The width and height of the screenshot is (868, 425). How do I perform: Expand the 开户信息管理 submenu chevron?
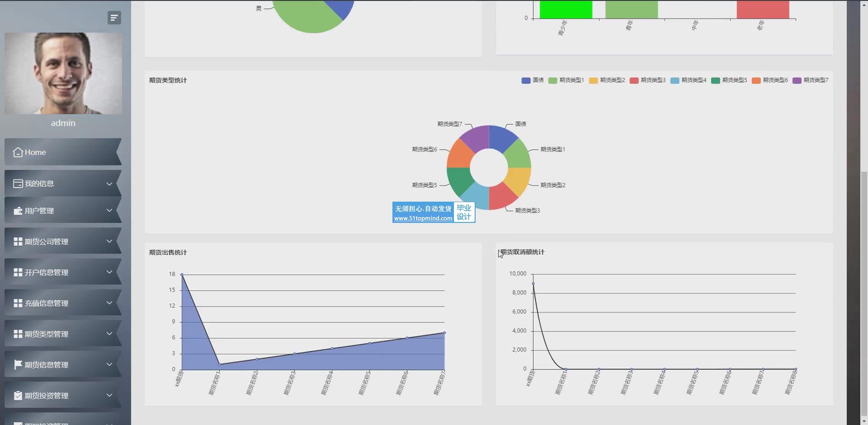[109, 272]
